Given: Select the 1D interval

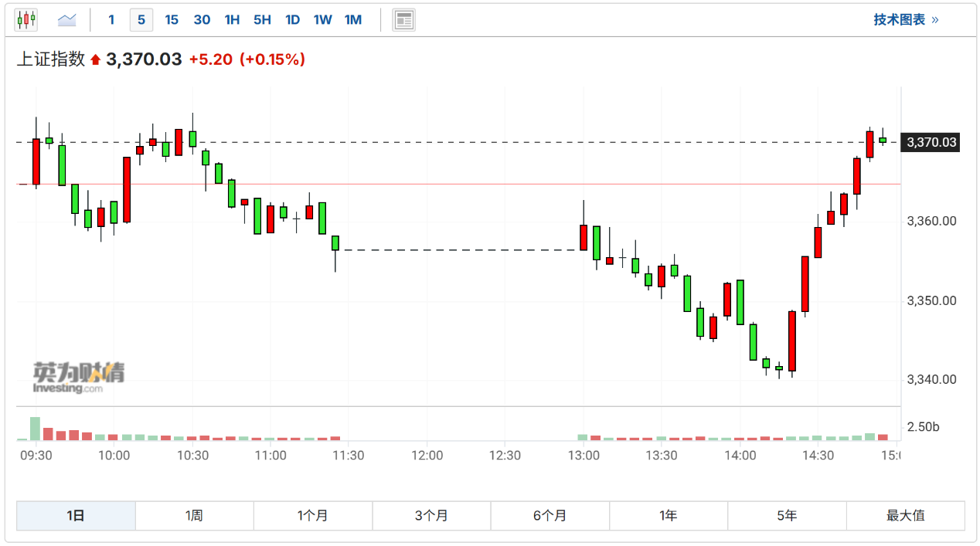Looking at the screenshot, I should (x=292, y=19).
